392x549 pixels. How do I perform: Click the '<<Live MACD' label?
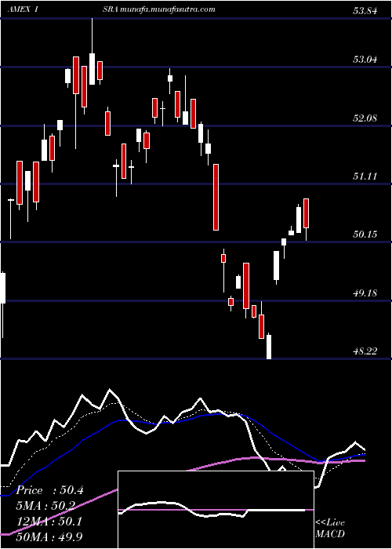330,529
